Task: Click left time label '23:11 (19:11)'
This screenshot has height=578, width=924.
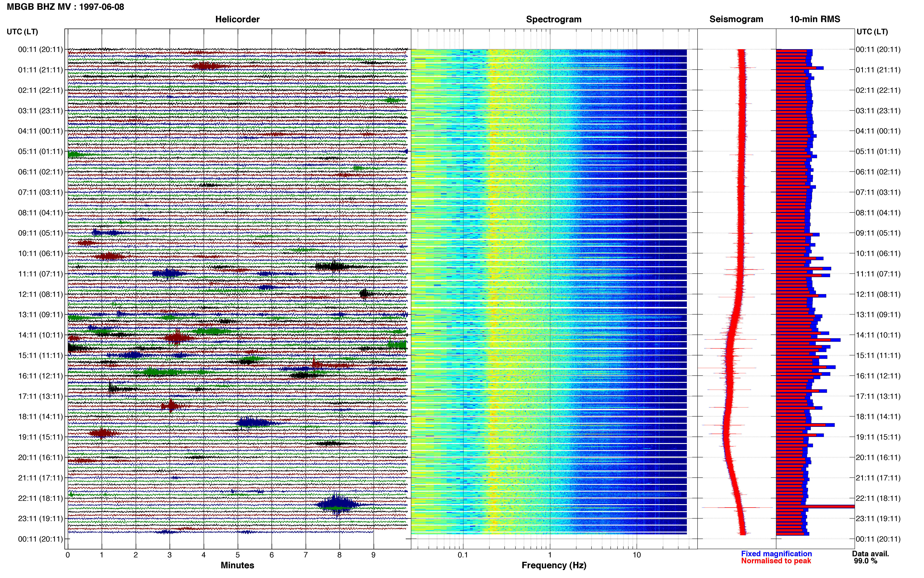Action: [x=41, y=519]
